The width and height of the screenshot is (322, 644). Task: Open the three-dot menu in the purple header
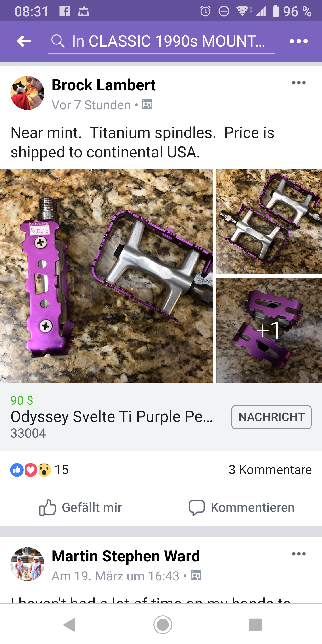click(299, 41)
